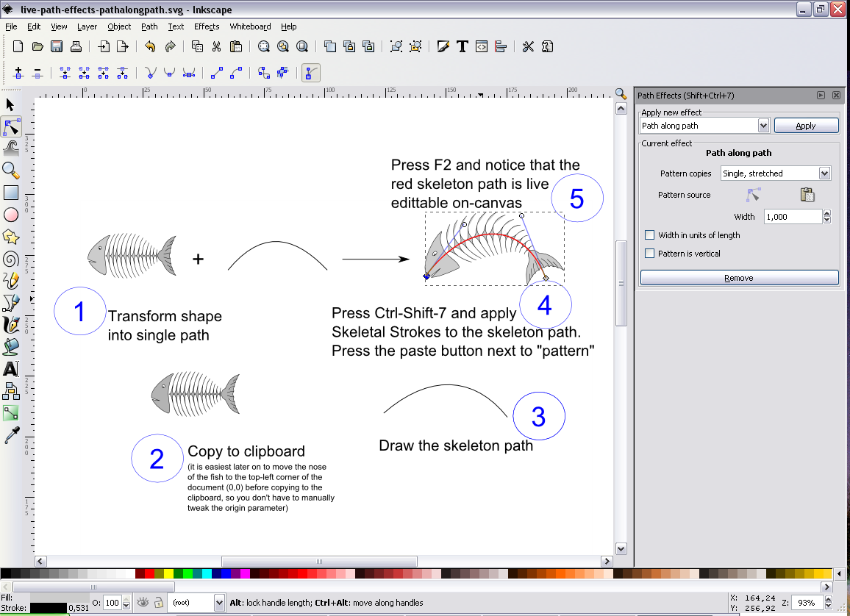Click the Export icon in toolbar
This screenshot has width=850, height=616.
123,46
